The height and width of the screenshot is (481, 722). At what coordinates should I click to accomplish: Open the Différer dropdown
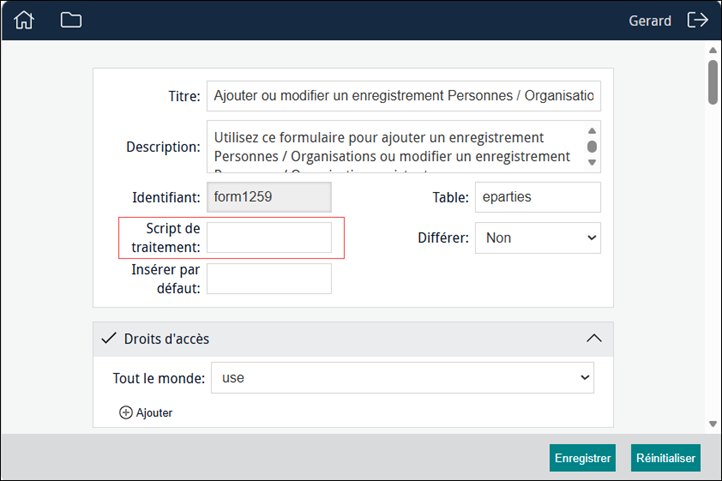click(x=538, y=238)
